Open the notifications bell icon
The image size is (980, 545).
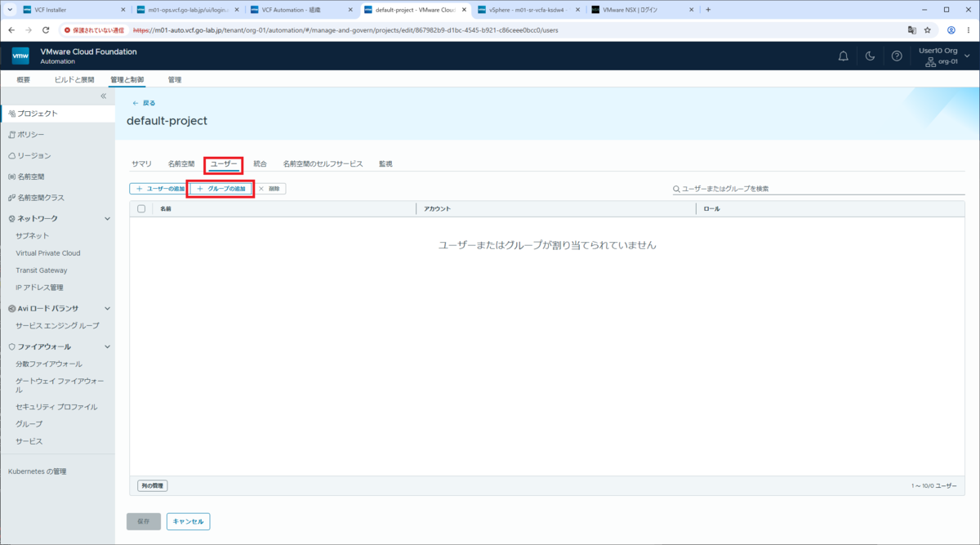(844, 56)
